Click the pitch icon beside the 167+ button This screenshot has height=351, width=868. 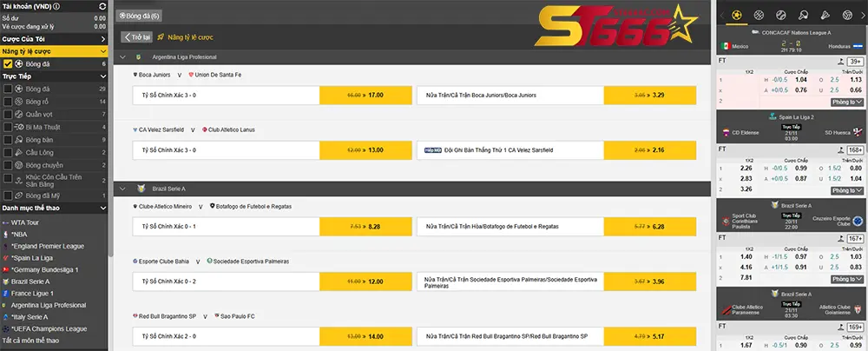841,238
